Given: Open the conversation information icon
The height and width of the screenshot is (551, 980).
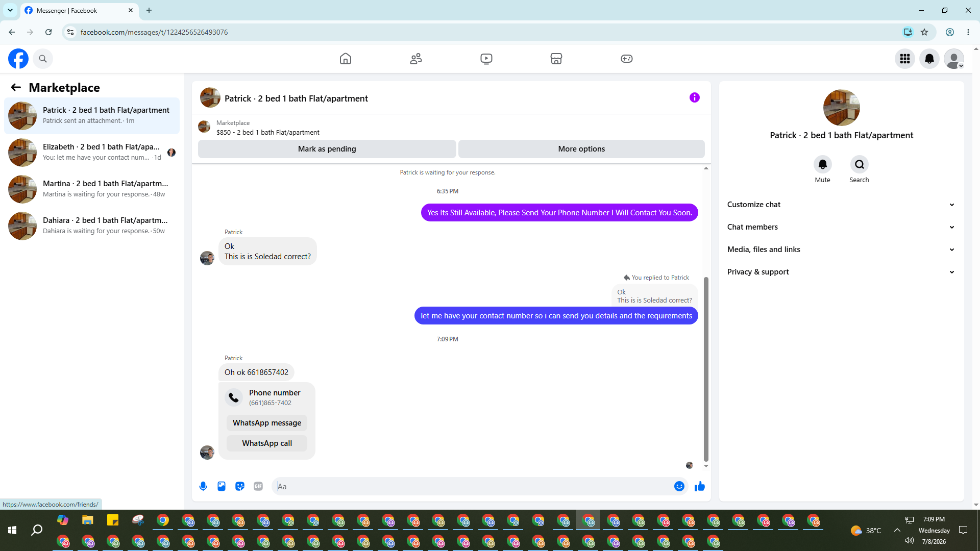Looking at the screenshot, I should (695, 97).
